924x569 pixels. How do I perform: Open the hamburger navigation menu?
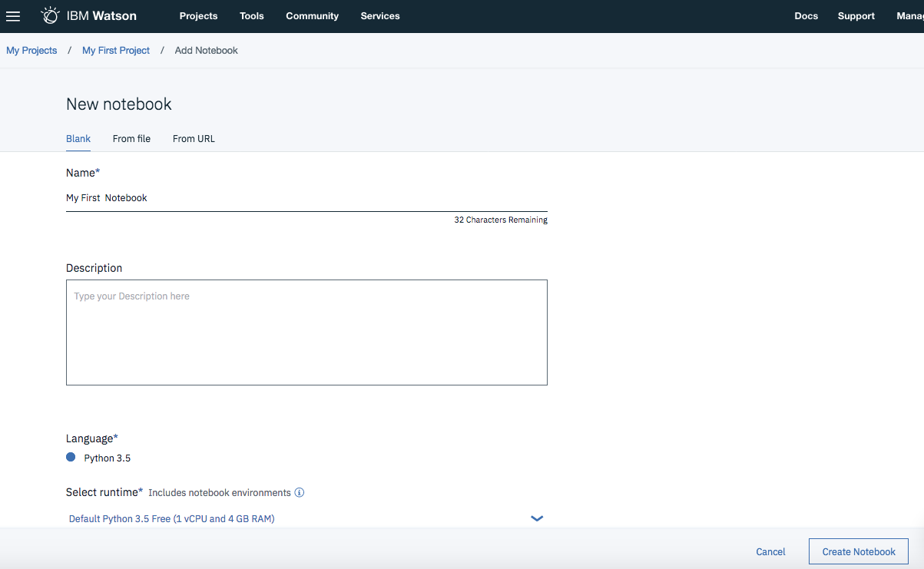(13, 16)
